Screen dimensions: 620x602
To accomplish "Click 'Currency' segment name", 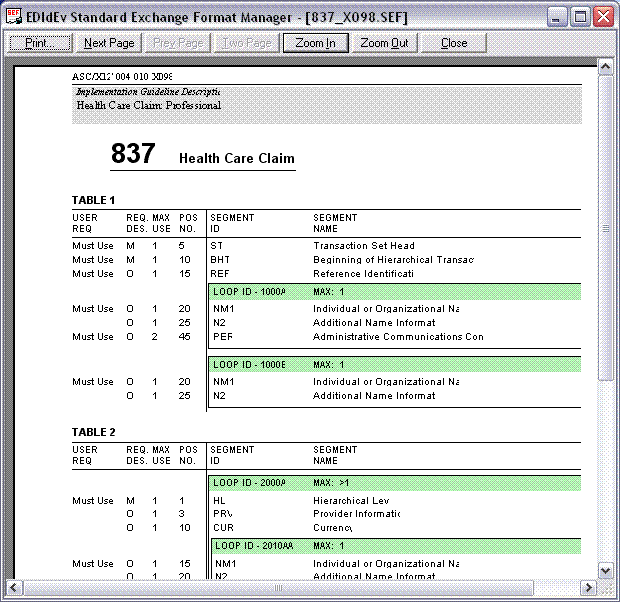I will click(x=333, y=528).
